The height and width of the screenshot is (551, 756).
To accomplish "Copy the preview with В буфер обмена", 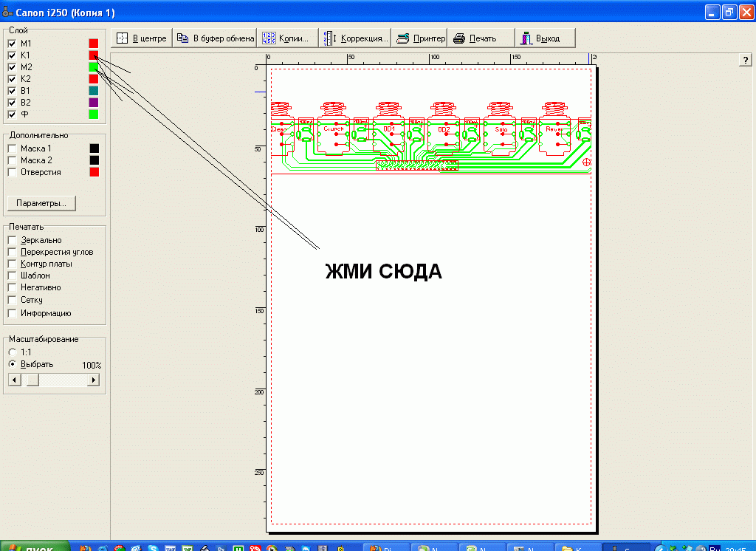I will pos(215,38).
